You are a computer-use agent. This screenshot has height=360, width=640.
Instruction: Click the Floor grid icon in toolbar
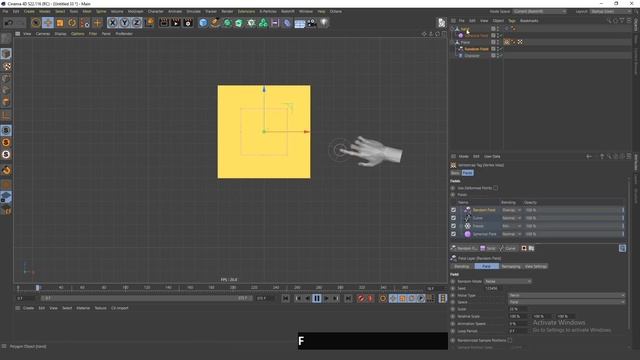(300, 23)
